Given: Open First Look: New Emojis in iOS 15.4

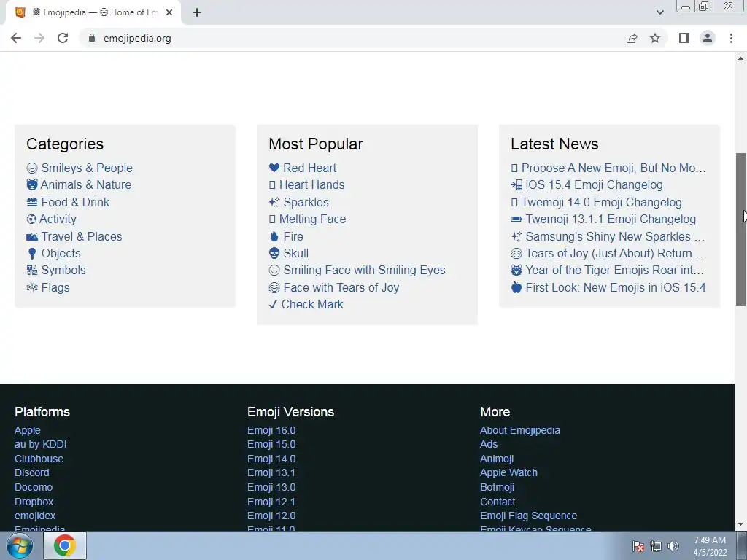Looking at the screenshot, I should [616, 287].
